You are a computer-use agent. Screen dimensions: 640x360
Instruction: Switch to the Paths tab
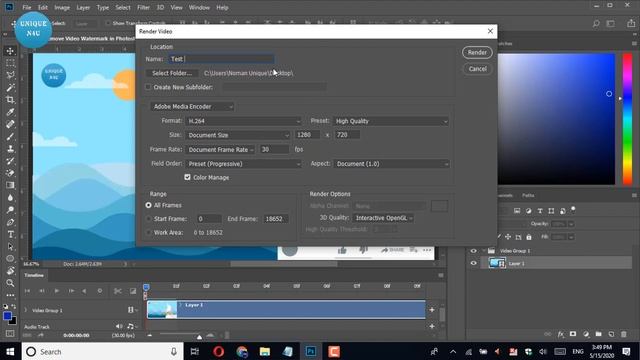pyautogui.click(x=528, y=195)
